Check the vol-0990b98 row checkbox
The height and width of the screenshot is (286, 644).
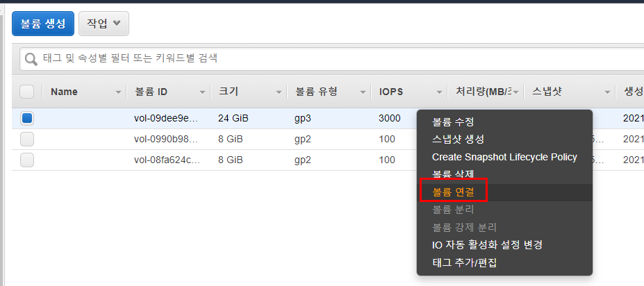tap(27, 139)
